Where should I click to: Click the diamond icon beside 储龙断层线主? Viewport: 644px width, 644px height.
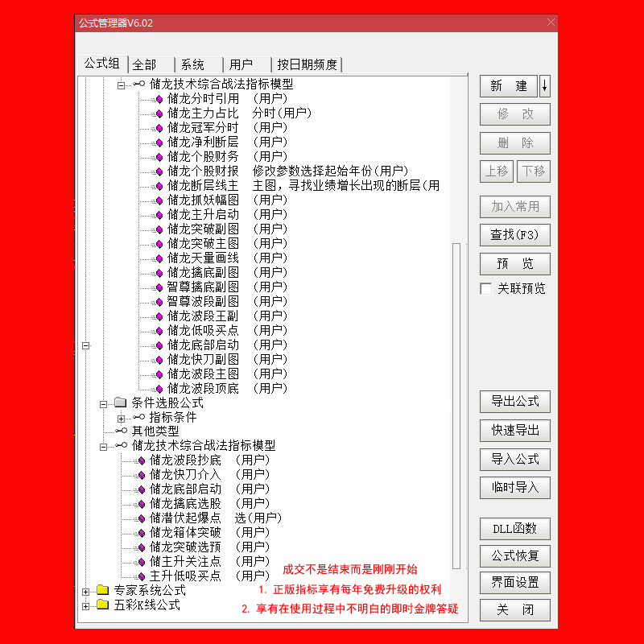coord(159,187)
